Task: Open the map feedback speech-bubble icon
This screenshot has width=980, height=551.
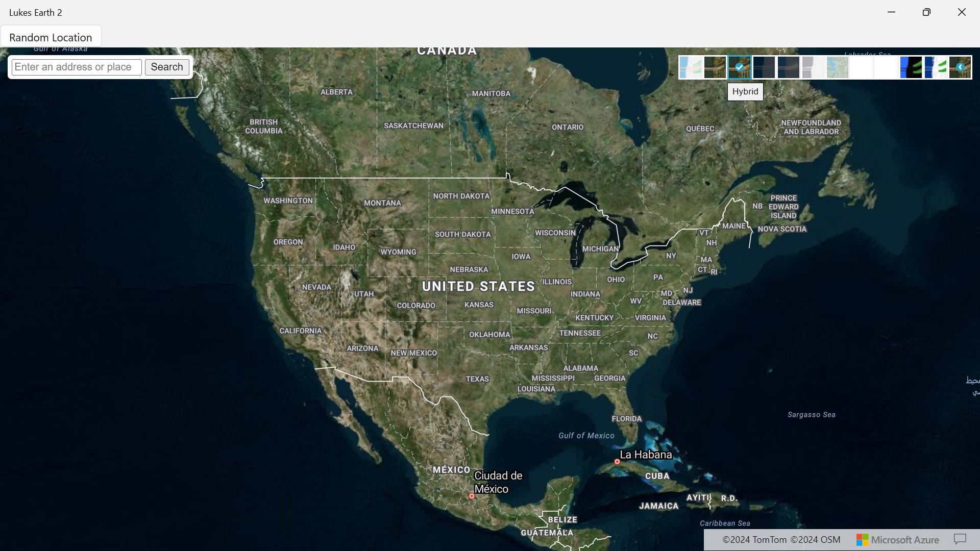Action: (960, 539)
